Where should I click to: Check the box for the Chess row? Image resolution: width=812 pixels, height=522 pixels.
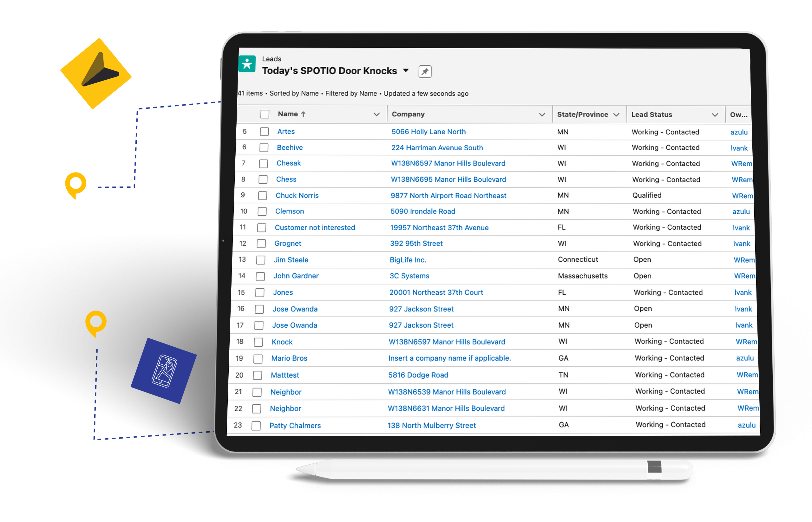263,179
